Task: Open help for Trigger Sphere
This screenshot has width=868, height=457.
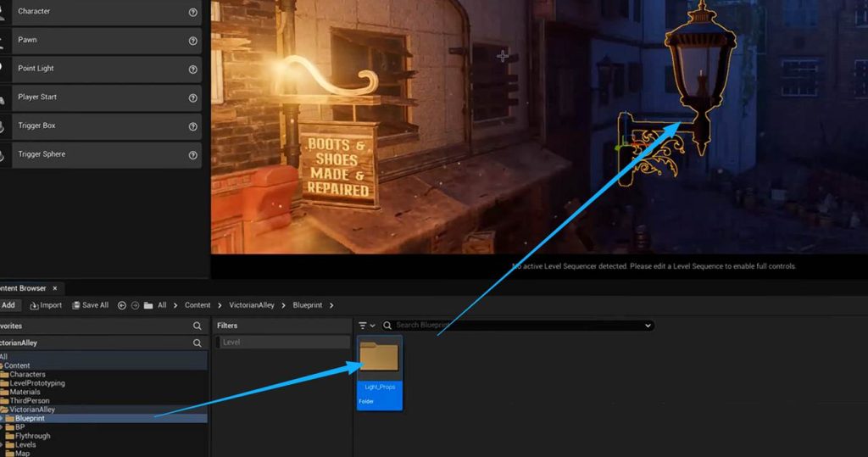Action: pyautogui.click(x=192, y=155)
